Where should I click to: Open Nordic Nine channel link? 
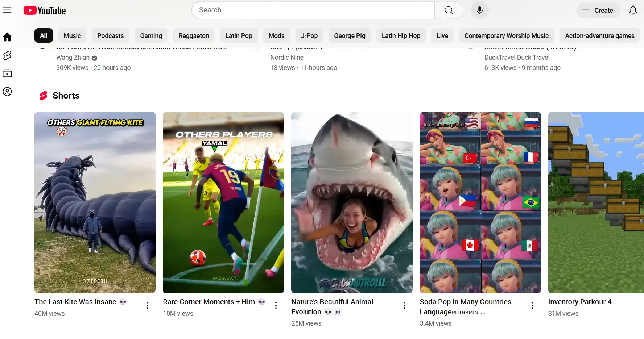tap(287, 58)
